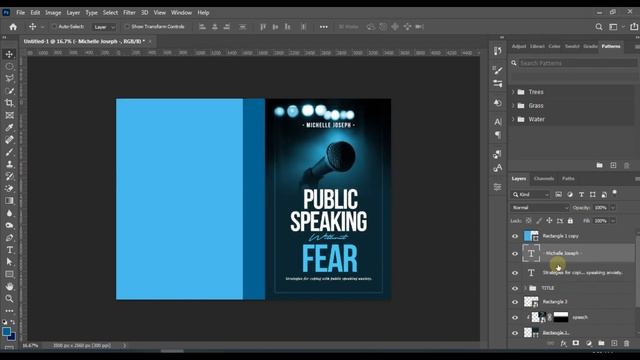The width and height of the screenshot is (640, 360).
Task: Open the Normal blend mode dropdown
Action: coord(539,208)
